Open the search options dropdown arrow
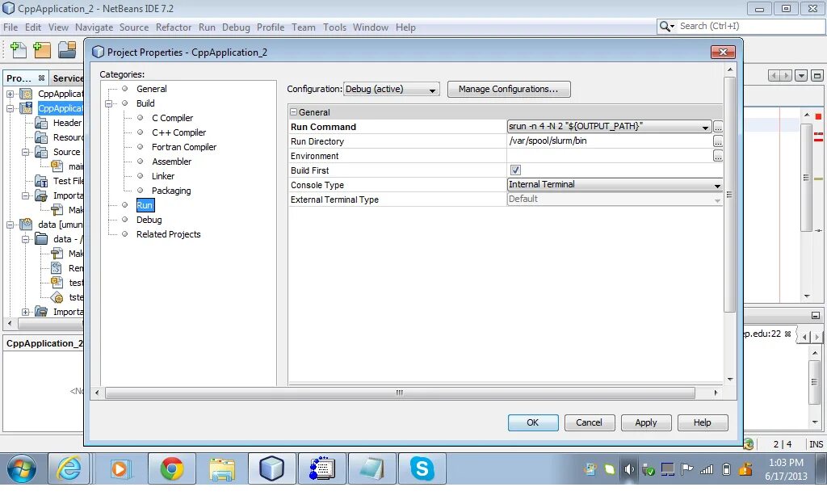This screenshot has width=827, height=504. click(x=673, y=27)
